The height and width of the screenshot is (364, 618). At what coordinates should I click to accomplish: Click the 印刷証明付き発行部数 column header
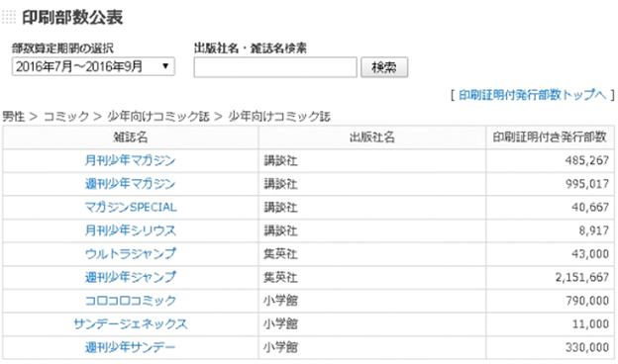pyautogui.click(x=550, y=136)
